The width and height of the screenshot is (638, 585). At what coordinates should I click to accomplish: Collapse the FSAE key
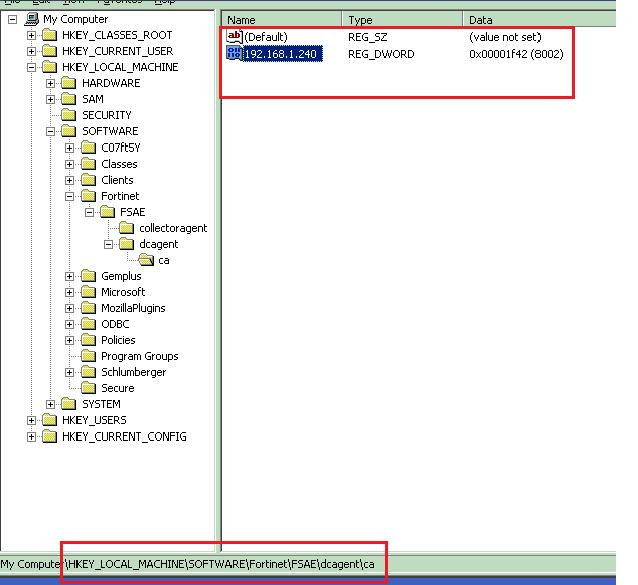(89, 212)
